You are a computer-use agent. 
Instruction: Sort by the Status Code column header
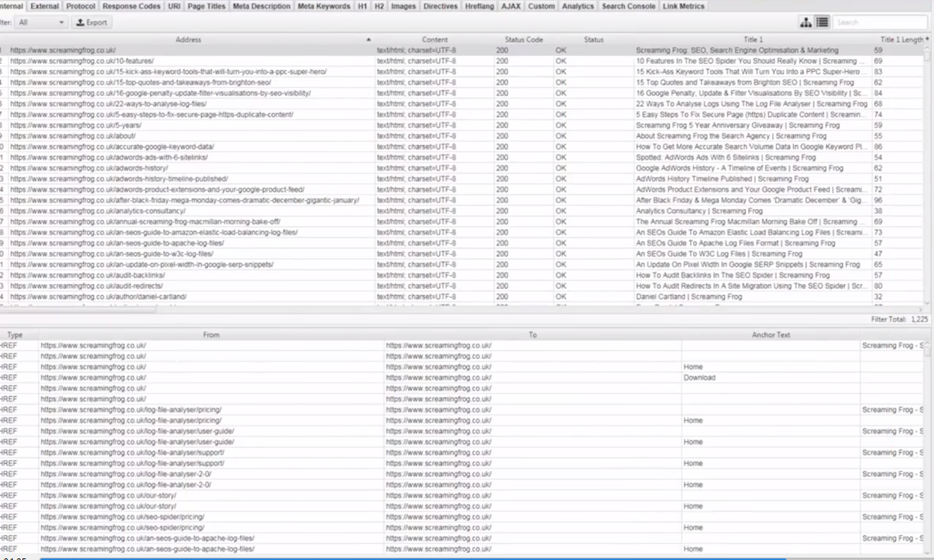coord(523,39)
